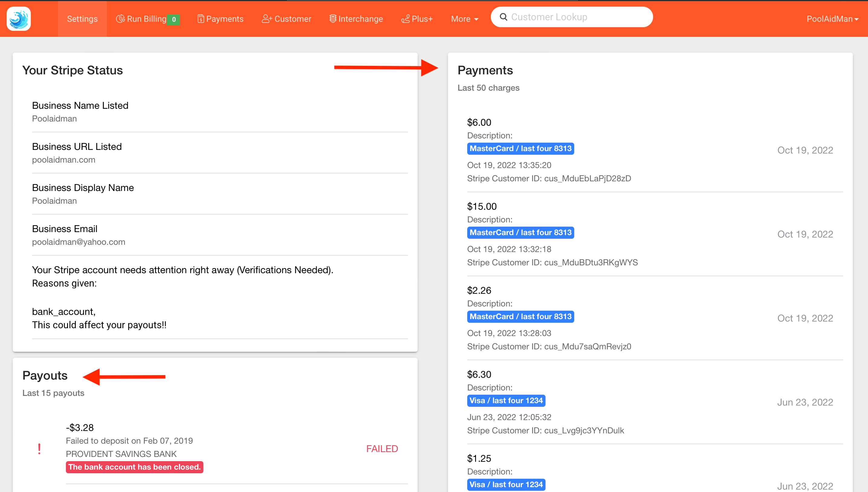This screenshot has height=492, width=868.
Task: Select the $15.00 charge entry
Action: 482,206
